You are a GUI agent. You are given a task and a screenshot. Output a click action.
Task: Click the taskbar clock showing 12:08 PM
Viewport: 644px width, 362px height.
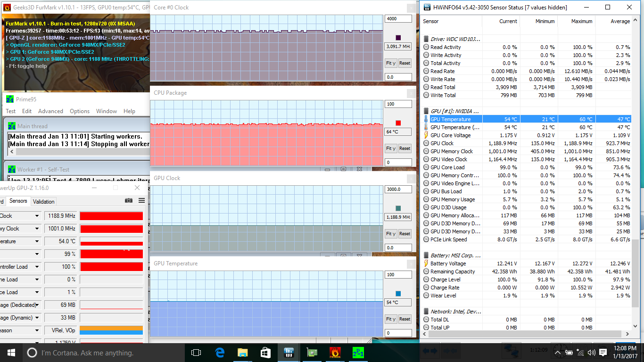point(625,353)
